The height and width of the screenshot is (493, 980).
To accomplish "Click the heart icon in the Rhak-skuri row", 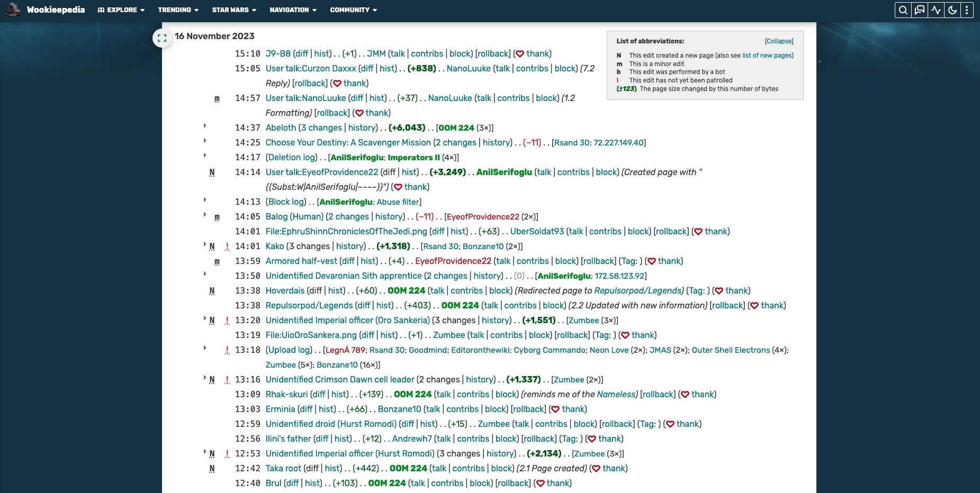I will pos(685,395).
